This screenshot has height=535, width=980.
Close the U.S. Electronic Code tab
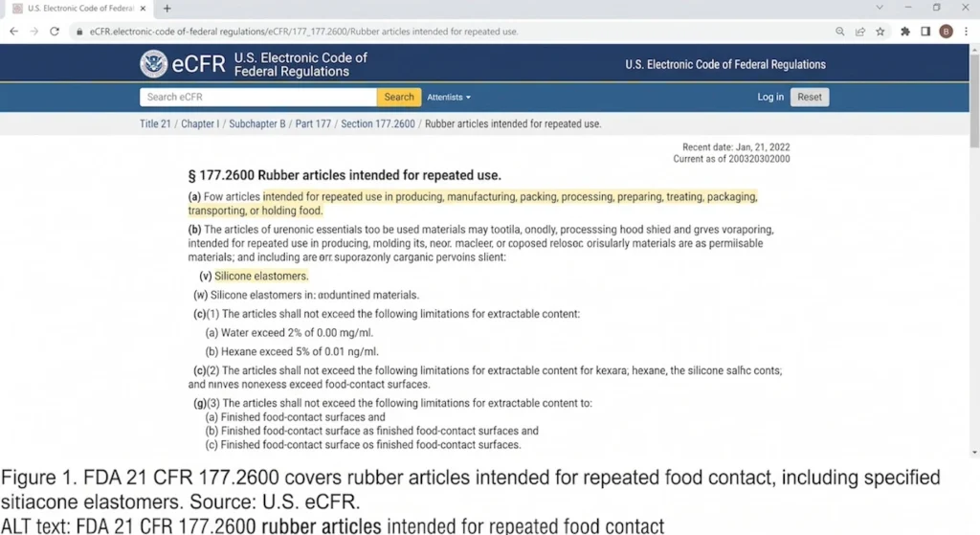click(x=144, y=8)
